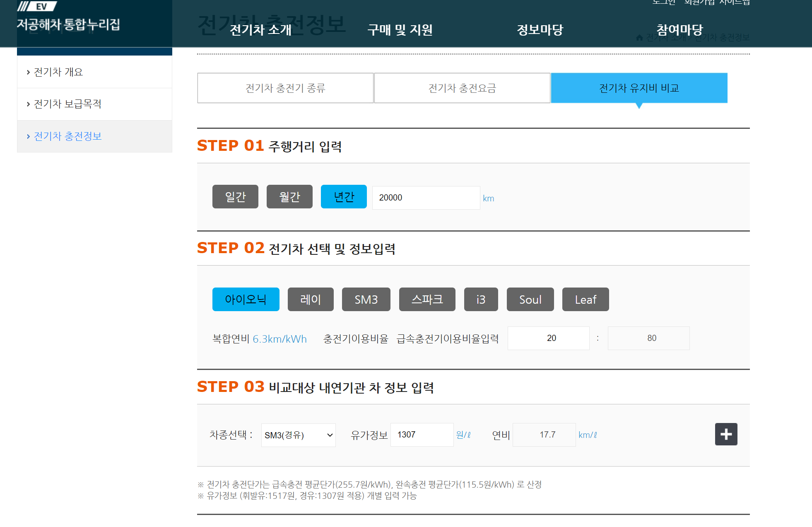
Task: Open the 차종선택 vehicle dropdown
Action: tap(298, 435)
